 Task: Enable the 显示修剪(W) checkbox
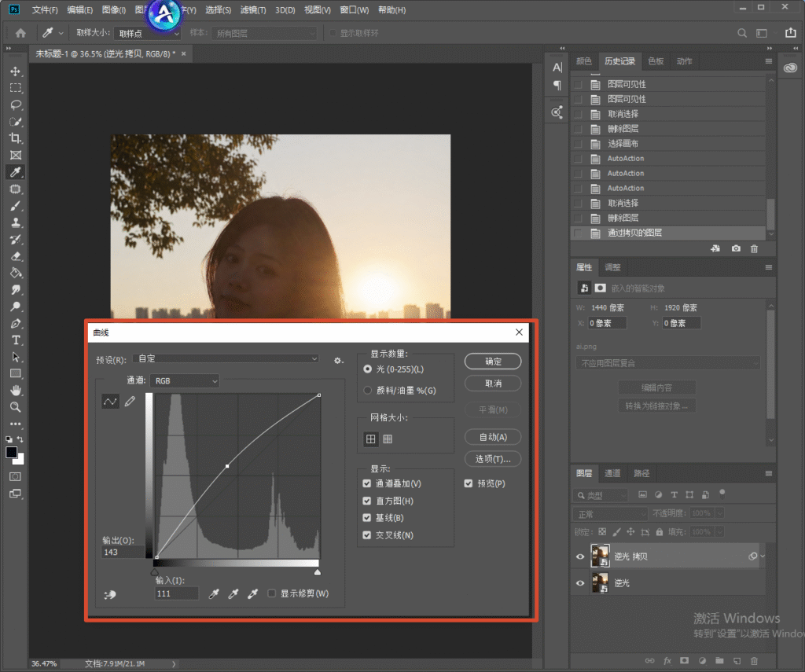(x=271, y=593)
